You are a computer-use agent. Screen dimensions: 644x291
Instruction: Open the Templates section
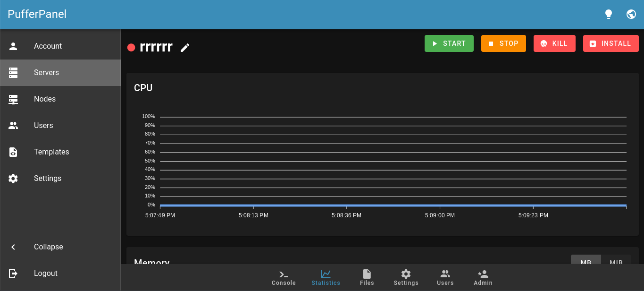coord(51,152)
